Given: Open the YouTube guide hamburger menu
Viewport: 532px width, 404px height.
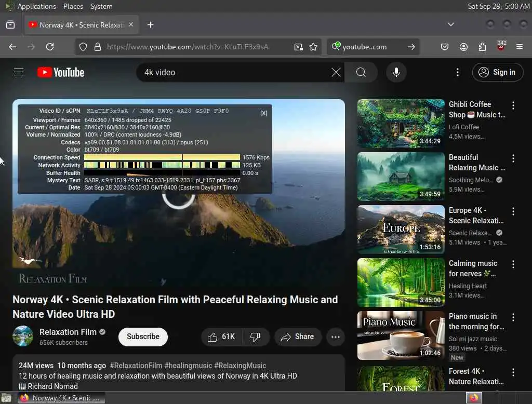Looking at the screenshot, I should click(19, 72).
